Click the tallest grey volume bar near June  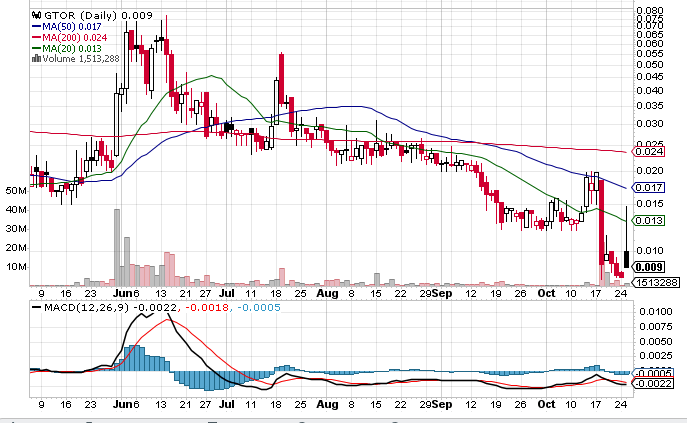[117, 248]
